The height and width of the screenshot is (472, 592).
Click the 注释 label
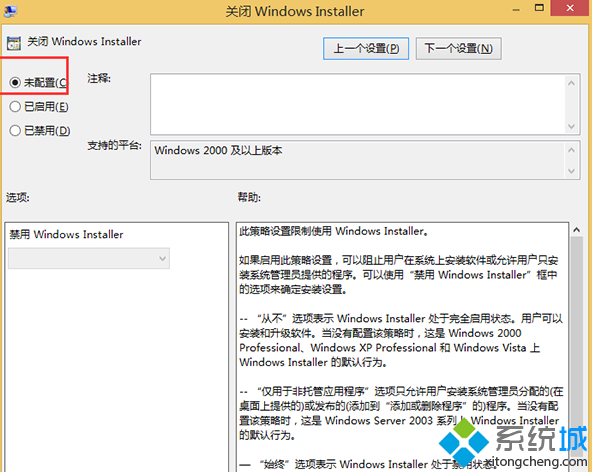click(x=99, y=79)
